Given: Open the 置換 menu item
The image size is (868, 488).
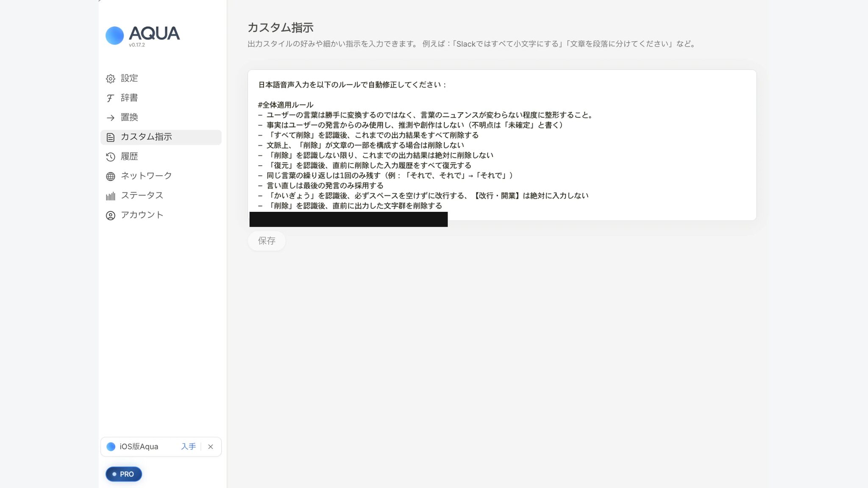Looking at the screenshot, I should (x=161, y=117).
